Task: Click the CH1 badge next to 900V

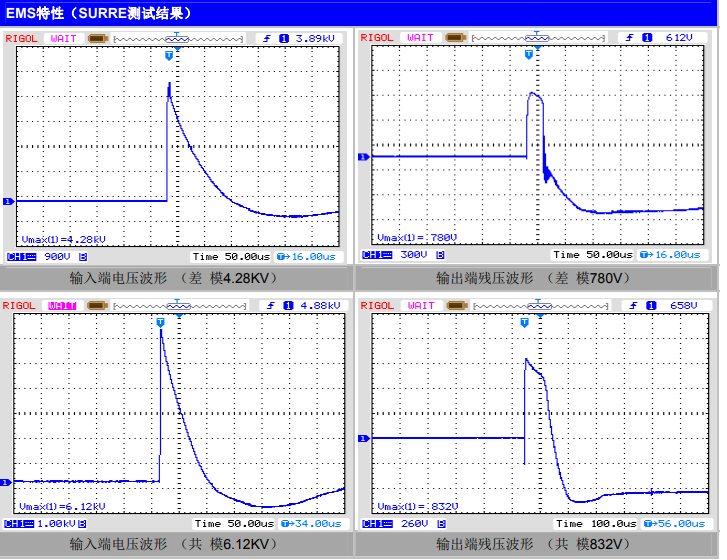Action: tap(21, 257)
